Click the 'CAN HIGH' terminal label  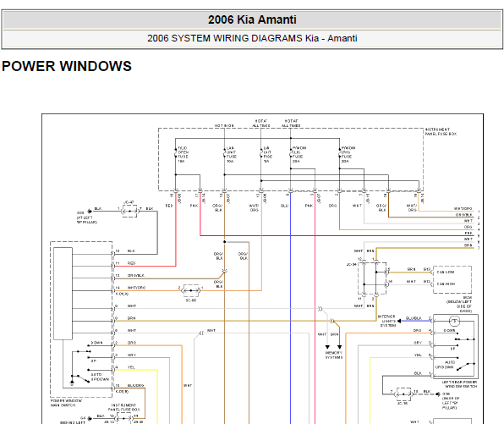pos(446,284)
